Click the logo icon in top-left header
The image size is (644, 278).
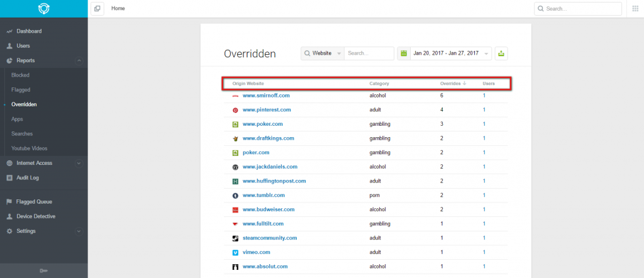click(x=43, y=9)
